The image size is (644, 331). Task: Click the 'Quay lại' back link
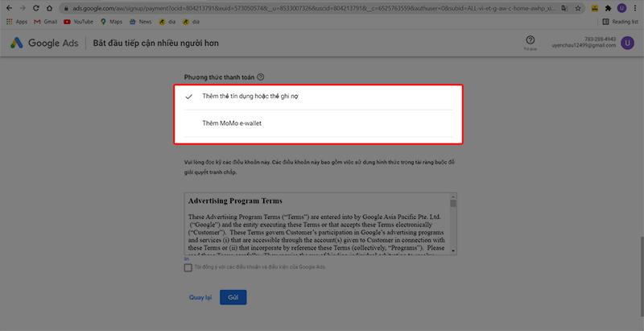tap(200, 297)
